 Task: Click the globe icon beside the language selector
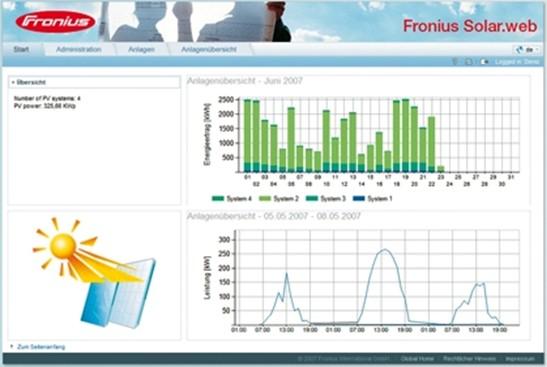point(520,50)
